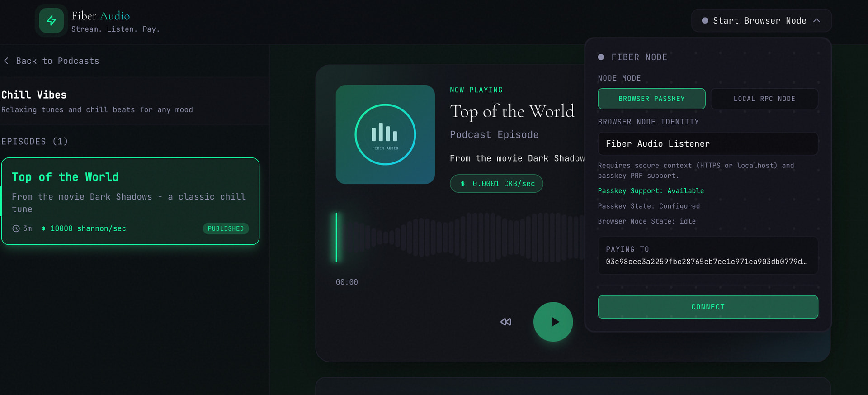The width and height of the screenshot is (868, 395).
Task: Go back via Back to Podcasts link
Action: pos(57,61)
